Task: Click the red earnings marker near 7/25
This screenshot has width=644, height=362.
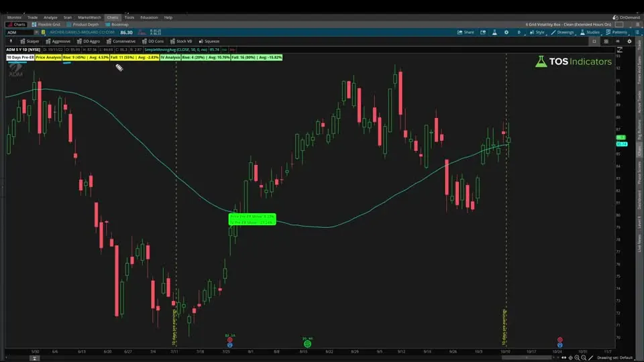Action: tap(229, 340)
